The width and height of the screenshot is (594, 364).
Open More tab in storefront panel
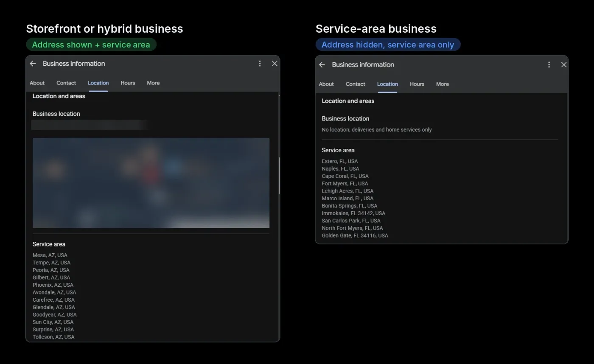(x=153, y=83)
